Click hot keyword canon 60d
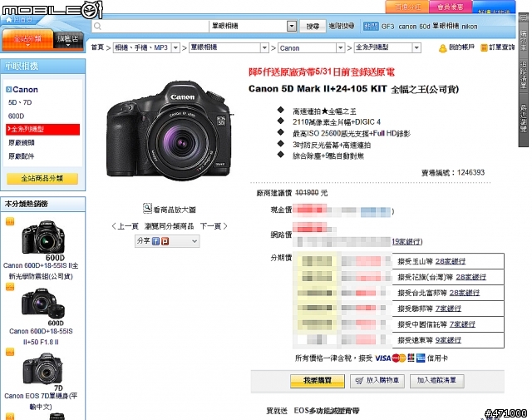The height and width of the screenshot is (420, 532). click(x=414, y=27)
